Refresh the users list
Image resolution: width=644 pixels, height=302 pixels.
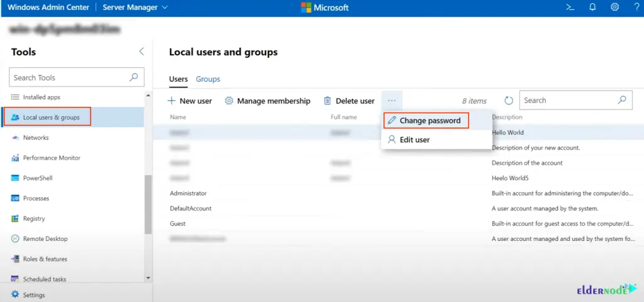tap(508, 101)
